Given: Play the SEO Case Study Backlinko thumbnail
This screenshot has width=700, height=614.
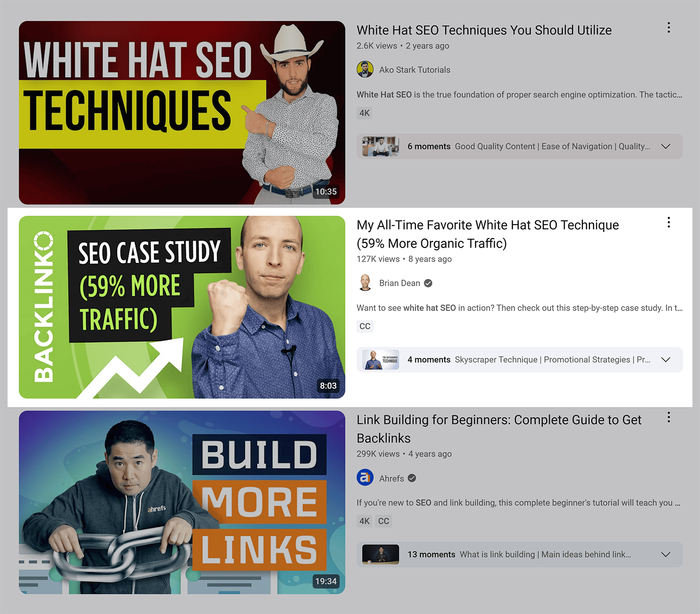Looking at the screenshot, I should point(182,307).
